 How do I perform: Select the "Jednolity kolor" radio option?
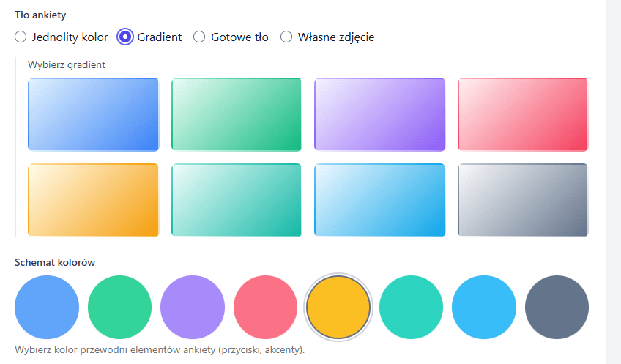click(x=21, y=37)
